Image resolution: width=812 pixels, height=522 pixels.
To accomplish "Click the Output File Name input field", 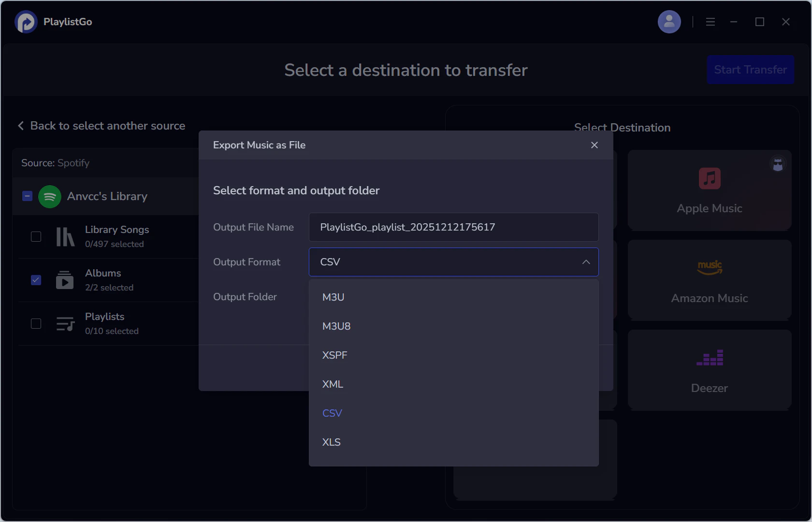I will [453, 227].
